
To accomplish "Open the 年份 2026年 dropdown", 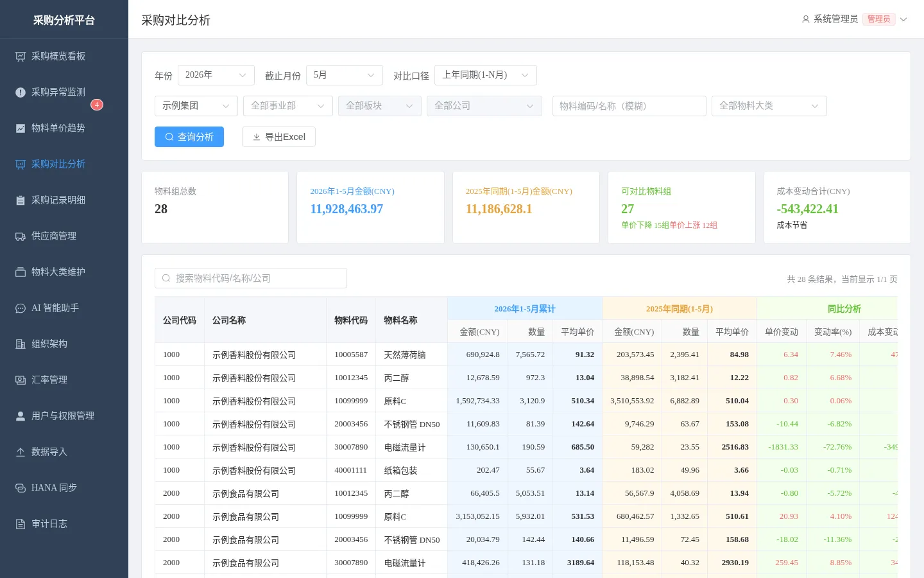I will [216, 75].
